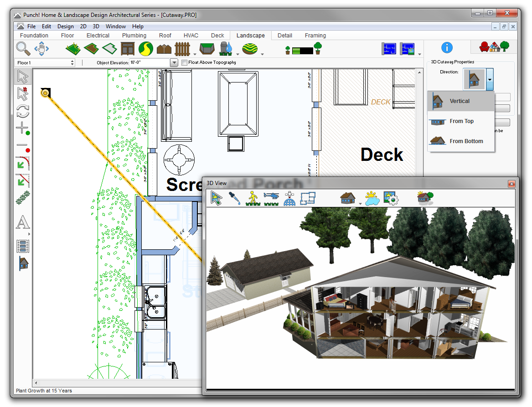Expand the sprinkler tool options arrow
This screenshot has width=532, height=407.
[x=238, y=54]
